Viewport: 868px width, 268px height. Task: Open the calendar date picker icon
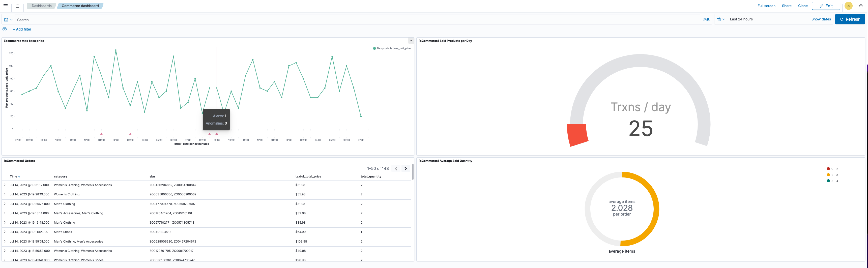719,19
